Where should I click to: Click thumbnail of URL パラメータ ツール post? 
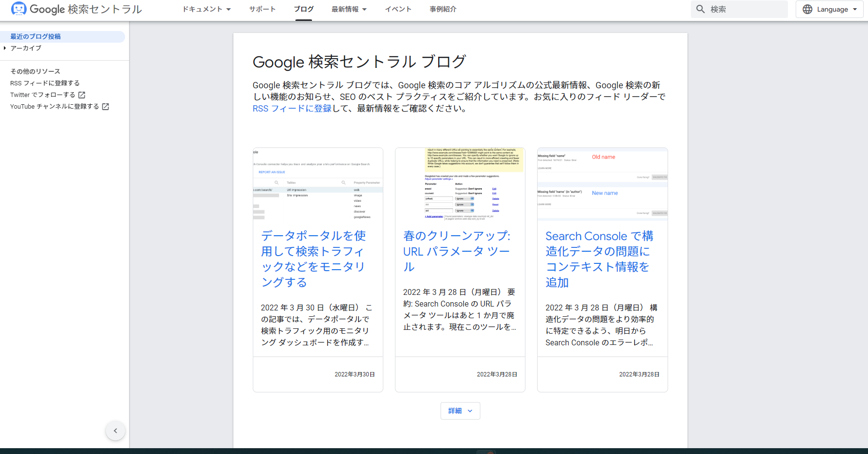pos(460,184)
